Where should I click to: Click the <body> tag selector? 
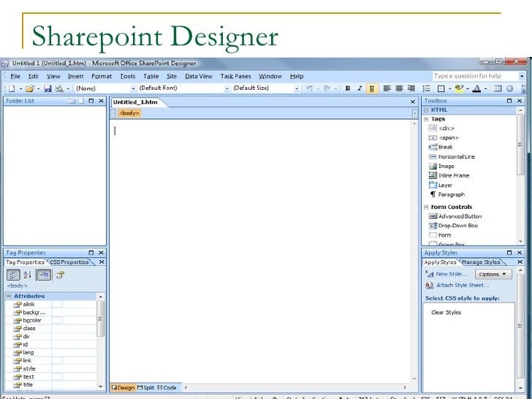129,113
